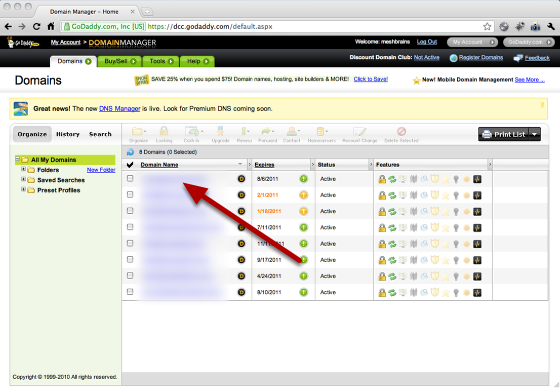Click the orange renew alert icon beside 2/1/2011
Image resolution: width=560 pixels, height=388 pixels.
[x=304, y=195]
